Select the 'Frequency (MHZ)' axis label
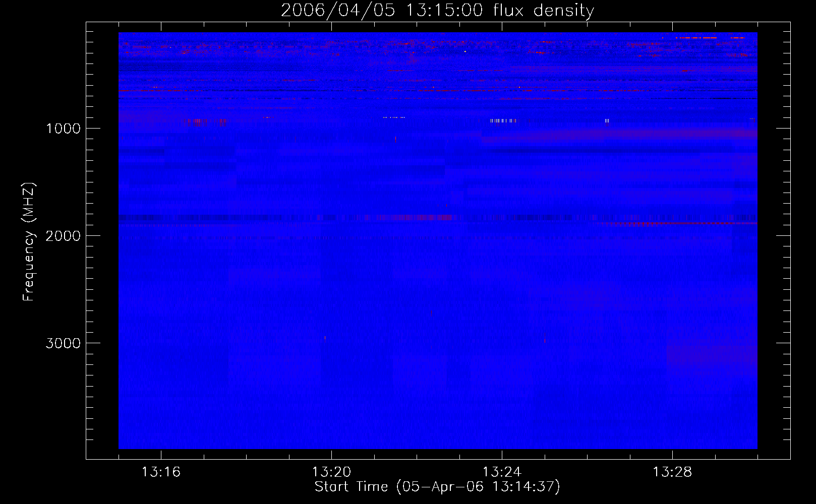 pos(29,242)
